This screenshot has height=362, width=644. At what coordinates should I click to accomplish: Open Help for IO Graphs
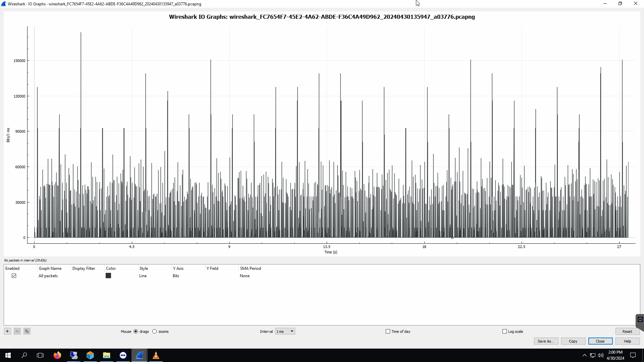(x=627, y=341)
